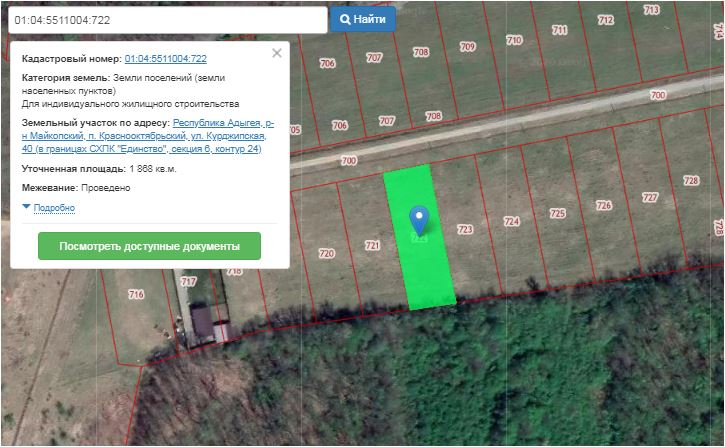Click parcel 727 on the map

click(649, 197)
